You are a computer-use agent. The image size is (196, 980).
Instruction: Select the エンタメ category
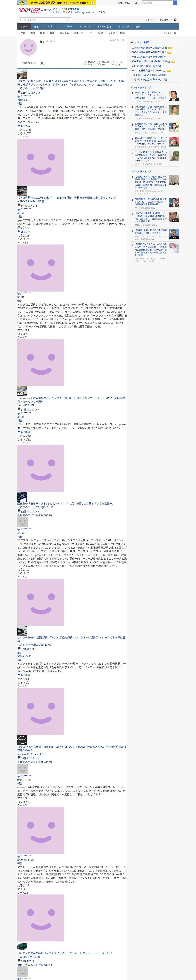64,33
